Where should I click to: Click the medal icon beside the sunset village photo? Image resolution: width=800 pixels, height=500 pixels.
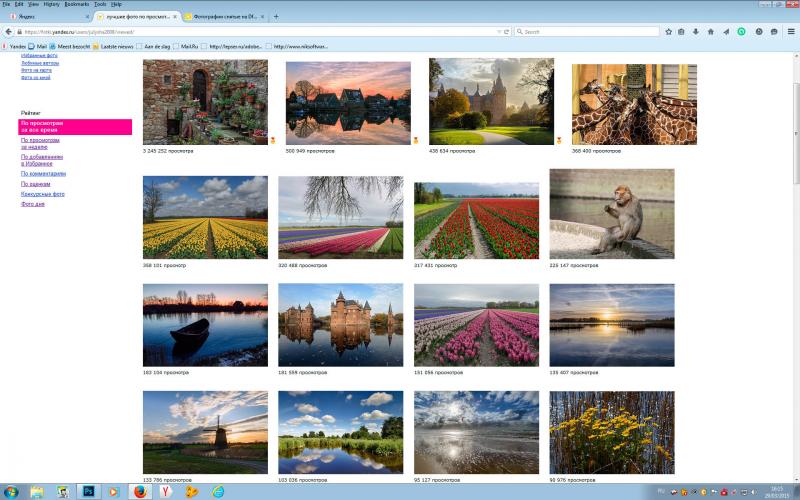[x=415, y=140]
